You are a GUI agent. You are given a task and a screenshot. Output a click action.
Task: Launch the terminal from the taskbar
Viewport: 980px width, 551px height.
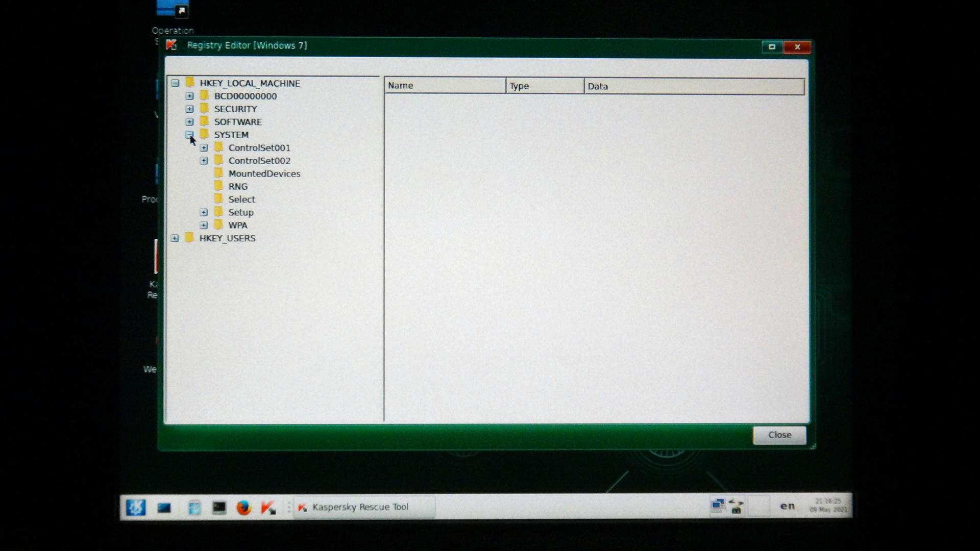(x=219, y=508)
